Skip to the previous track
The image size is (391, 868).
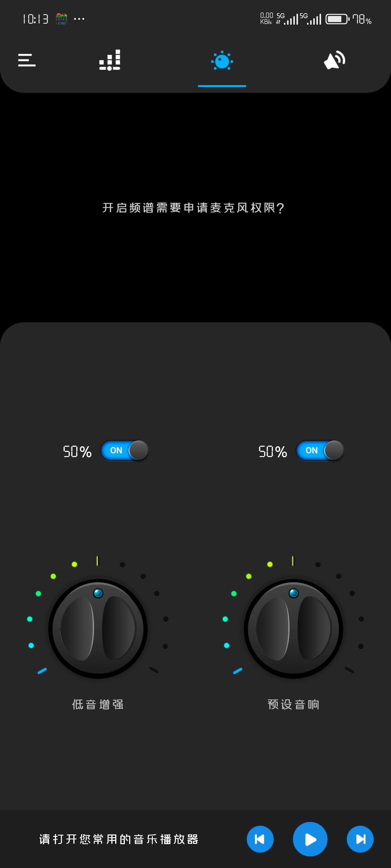coord(260,839)
